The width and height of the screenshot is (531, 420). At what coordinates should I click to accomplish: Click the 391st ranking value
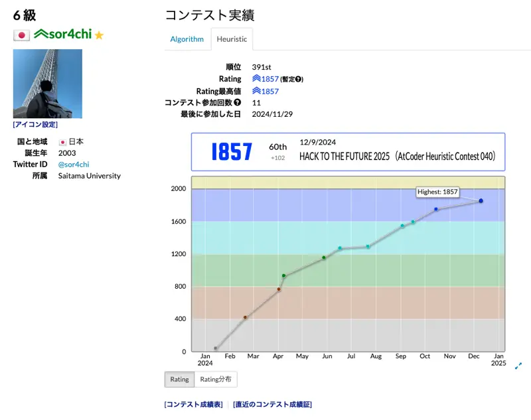(x=262, y=67)
